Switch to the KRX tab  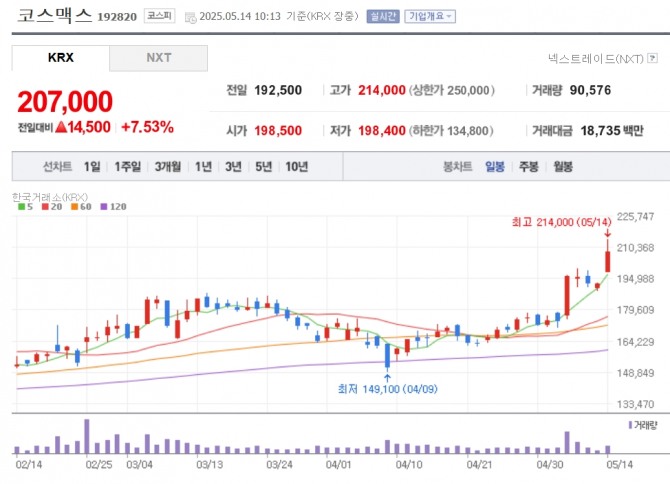click(x=60, y=58)
